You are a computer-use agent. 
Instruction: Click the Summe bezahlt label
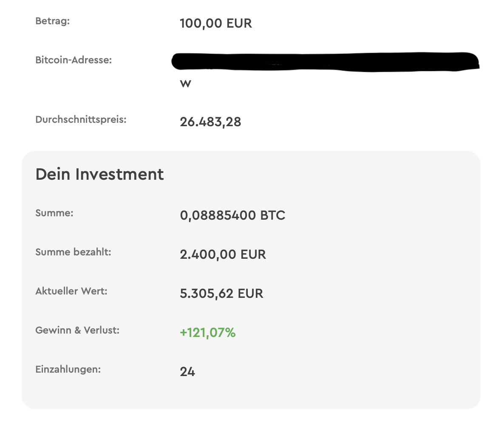pos(73,252)
